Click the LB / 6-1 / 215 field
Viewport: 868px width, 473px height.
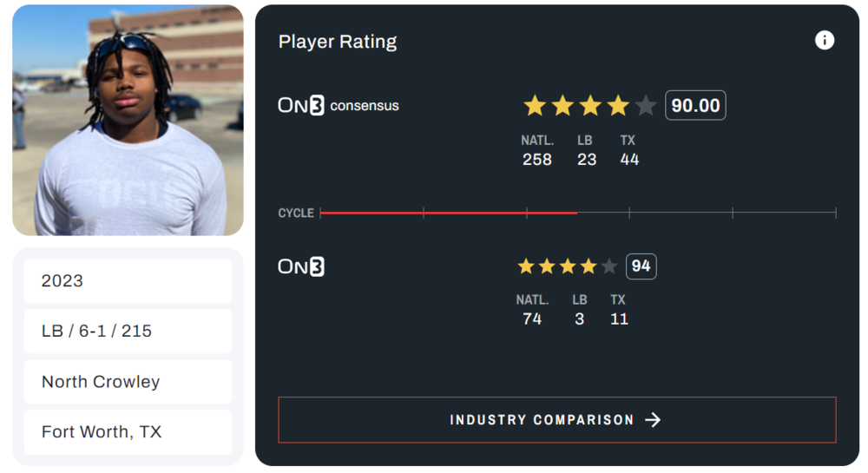click(128, 331)
